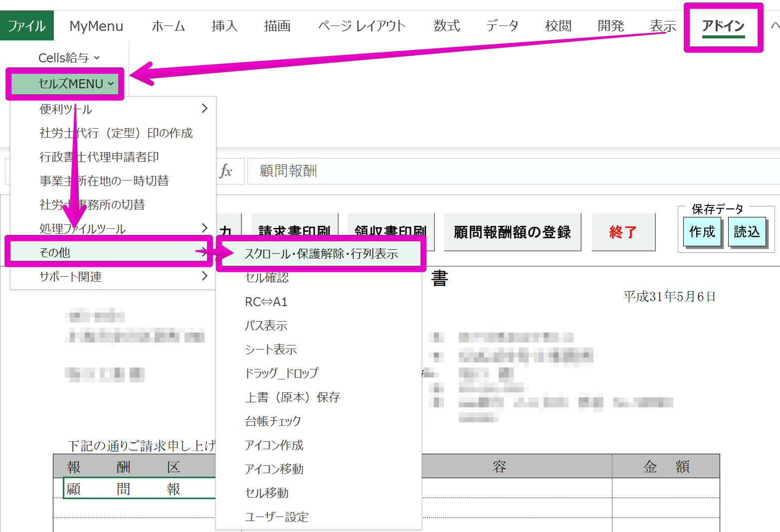Open the セルズMENU dropdown
Image resolution: width=780 pixels, height=532 pixels.
[76, 84]
